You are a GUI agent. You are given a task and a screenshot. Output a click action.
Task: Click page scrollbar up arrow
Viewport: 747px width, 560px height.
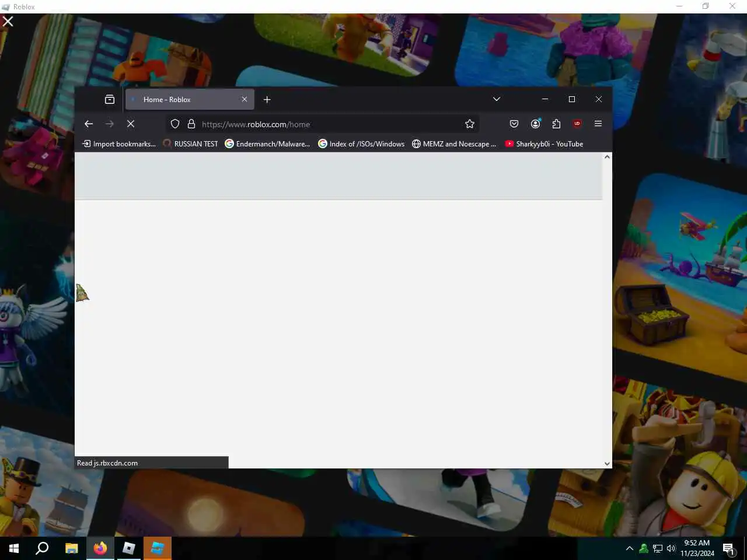608,157
